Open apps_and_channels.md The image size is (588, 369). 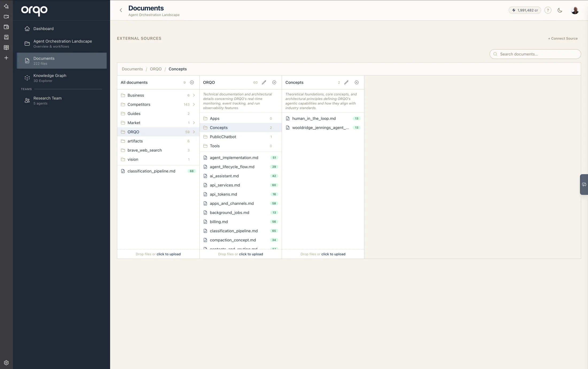coord(241,203)
